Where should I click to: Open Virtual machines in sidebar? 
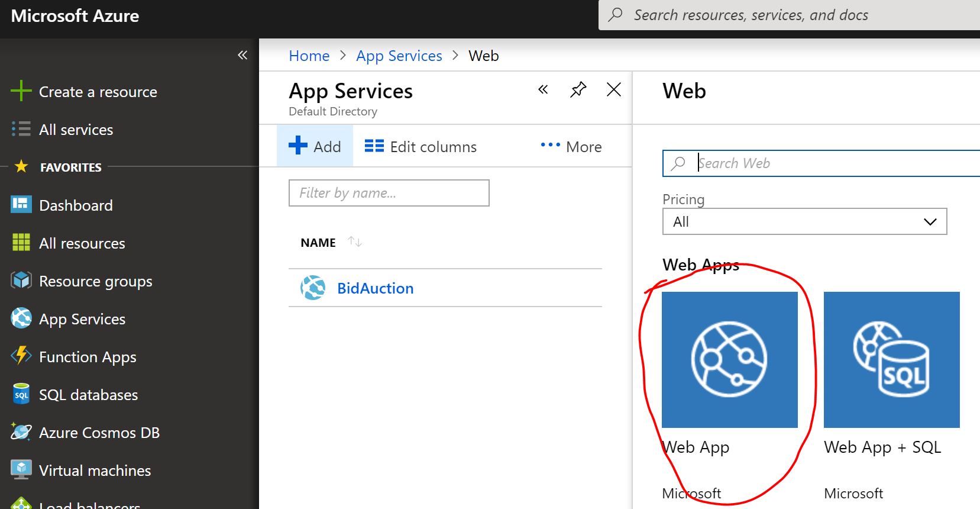click(95, 471)
